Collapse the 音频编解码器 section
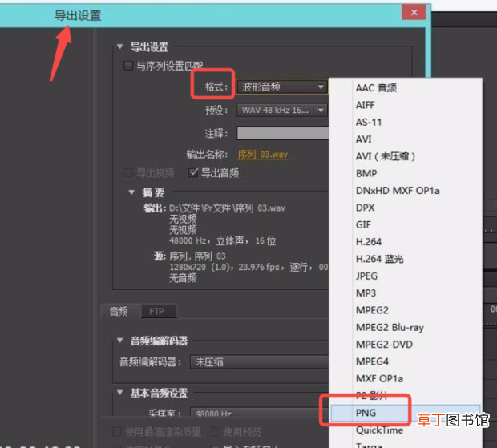Image resolution: width=497 pixels, height=448 pixels. pyautogui.click(x=119, y=341)
